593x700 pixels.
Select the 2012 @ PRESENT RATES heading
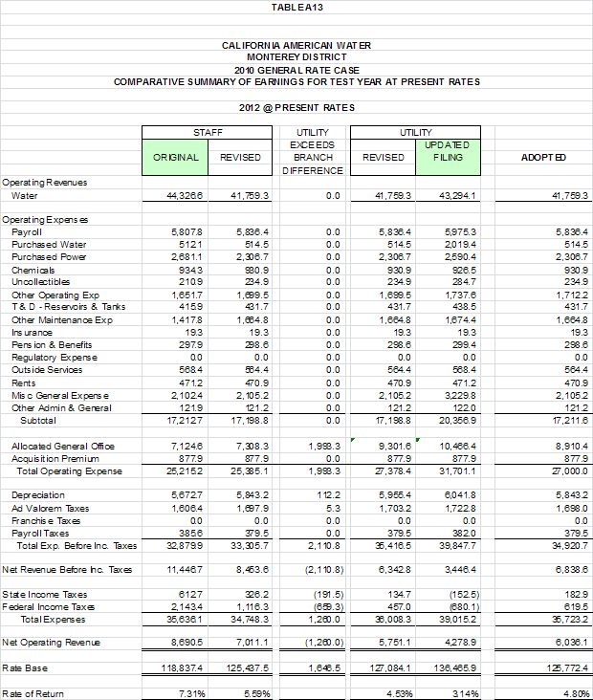point(296,107)
